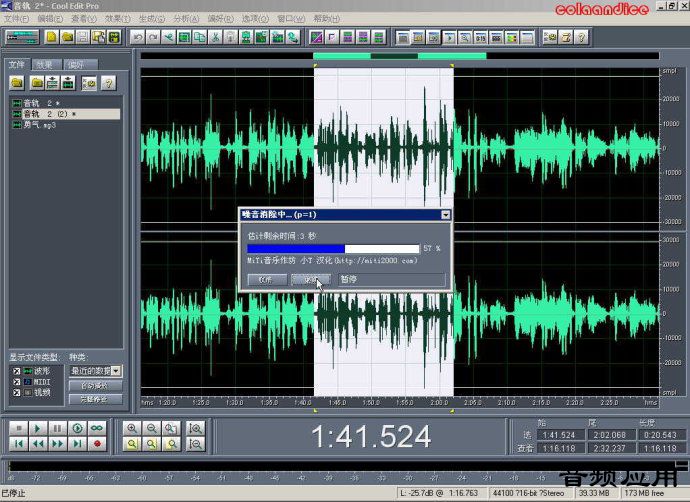Click the dialog button under the mouse cursor

click(311, 279)
